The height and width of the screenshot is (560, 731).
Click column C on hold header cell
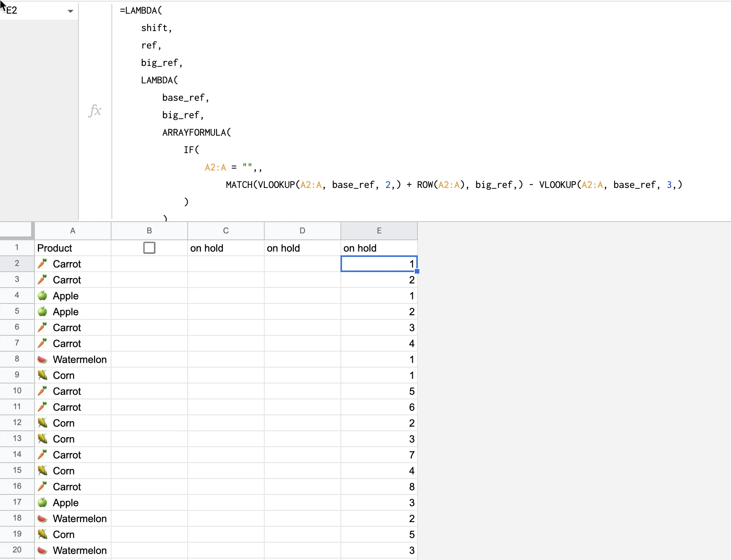pos(226,248)
